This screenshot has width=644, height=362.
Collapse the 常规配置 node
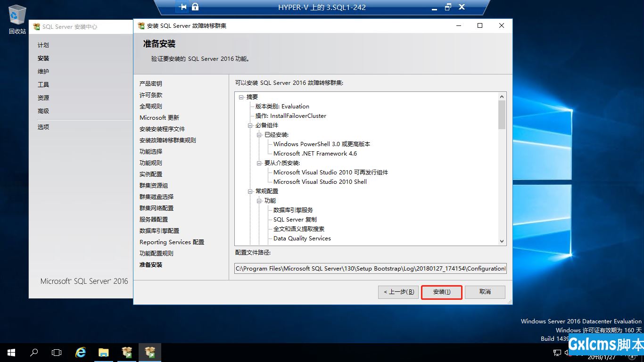coord(250,191)
